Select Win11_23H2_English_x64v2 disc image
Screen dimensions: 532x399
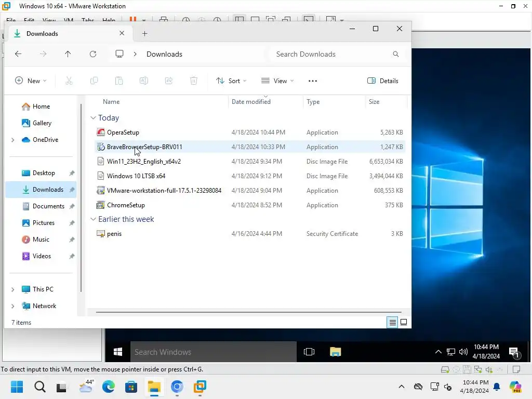tap(250, 162)
